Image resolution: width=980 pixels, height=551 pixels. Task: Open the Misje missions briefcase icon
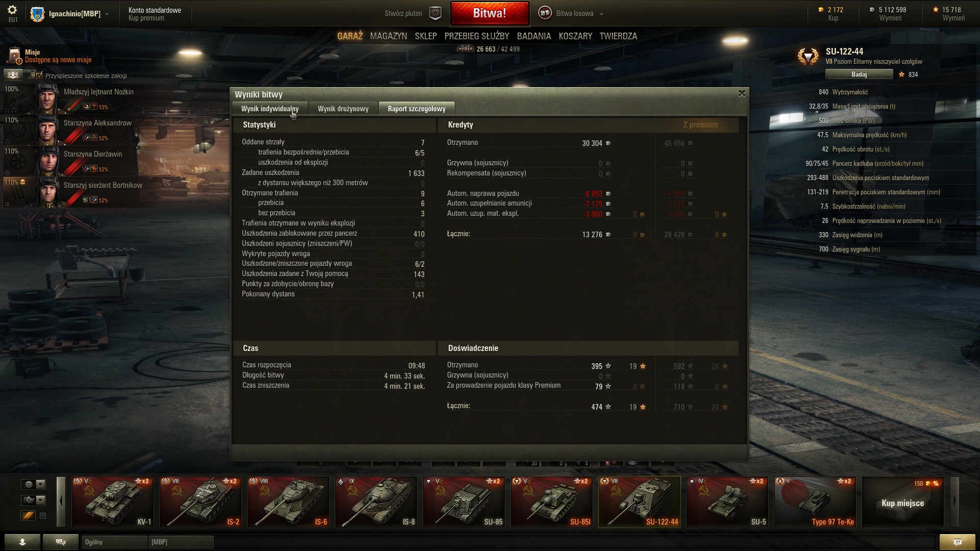click(x=14, y=56)
